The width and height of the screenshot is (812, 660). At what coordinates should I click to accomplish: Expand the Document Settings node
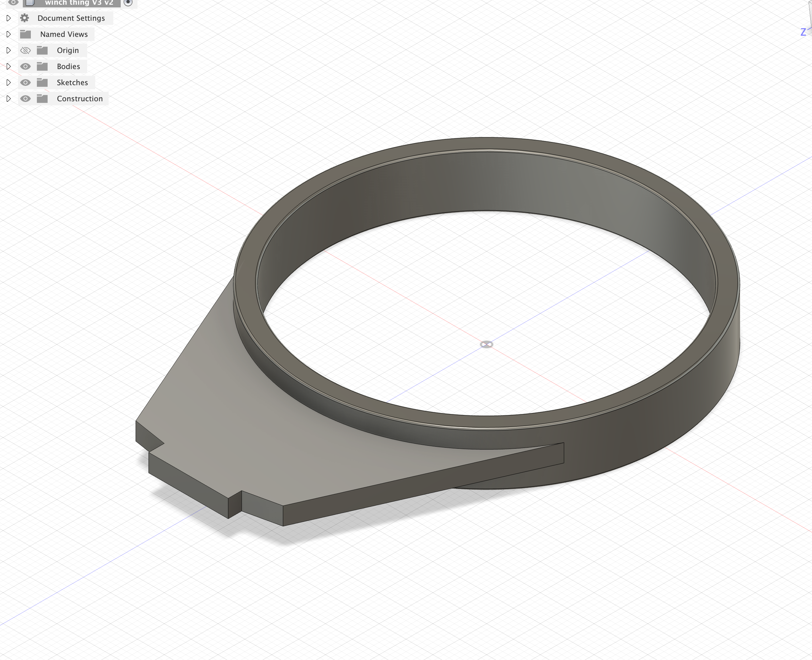pyautogui.click(x=8, y=18)
